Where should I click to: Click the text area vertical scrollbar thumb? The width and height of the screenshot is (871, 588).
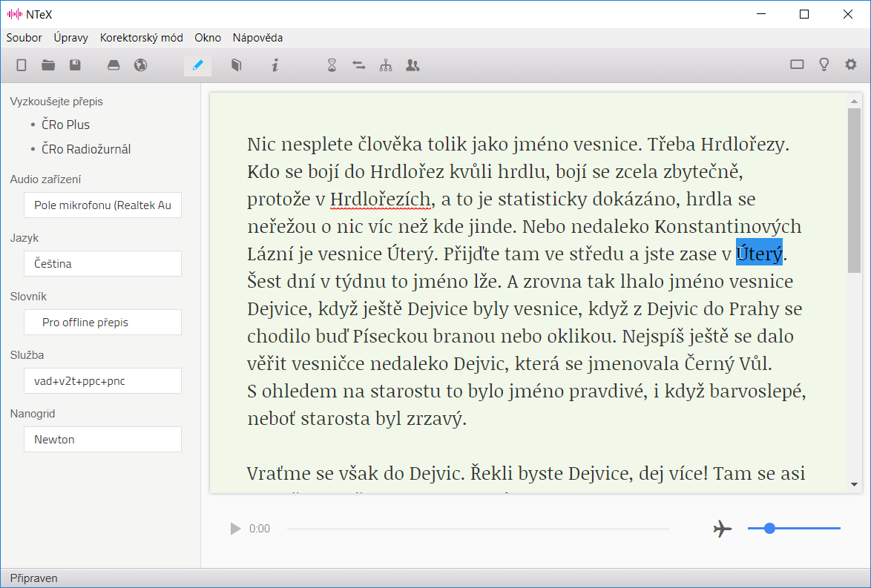click(855, 191)
